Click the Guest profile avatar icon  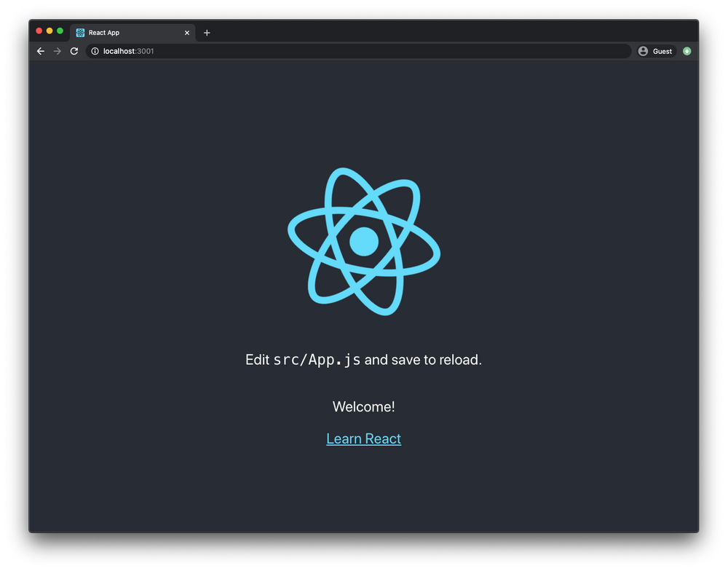tap(643, 51)
